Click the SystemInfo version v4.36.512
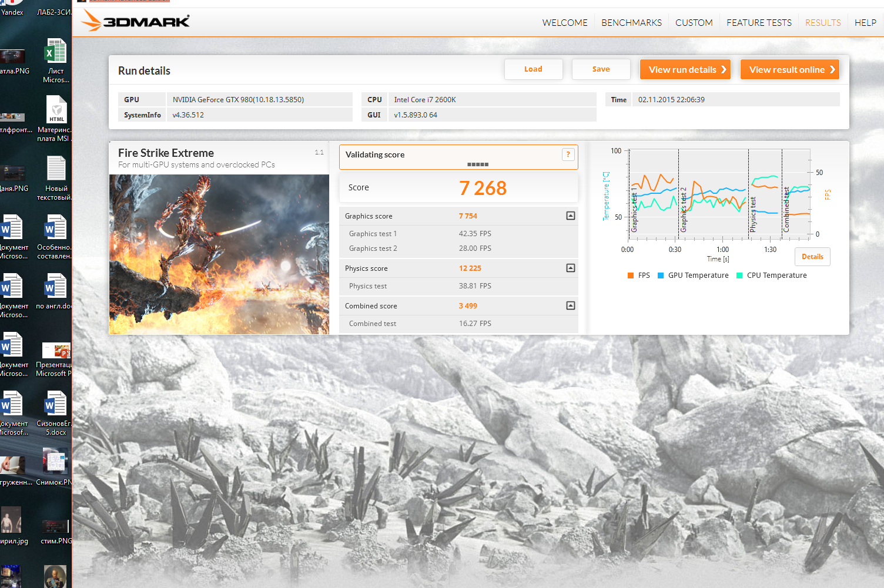This screenshot has width=884, height=588. click(x=188, y=115)
